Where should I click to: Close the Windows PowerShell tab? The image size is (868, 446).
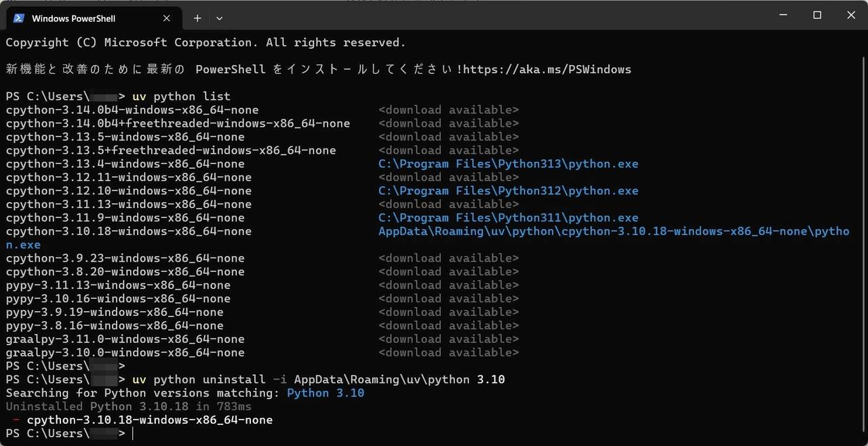[165, 18]
